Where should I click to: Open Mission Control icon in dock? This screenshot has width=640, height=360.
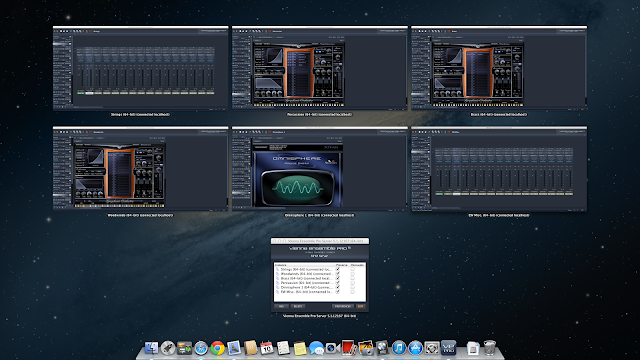click(x=184, y=348)
